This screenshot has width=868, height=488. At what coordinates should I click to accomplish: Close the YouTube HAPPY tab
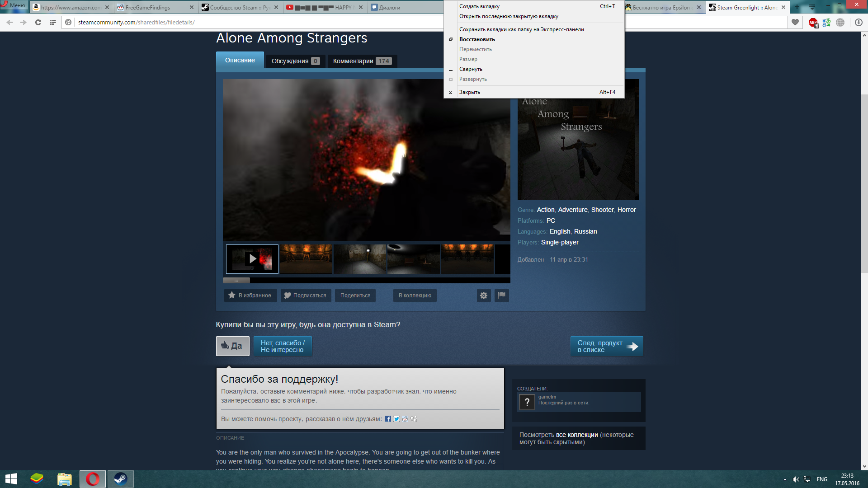coord(361,7)
